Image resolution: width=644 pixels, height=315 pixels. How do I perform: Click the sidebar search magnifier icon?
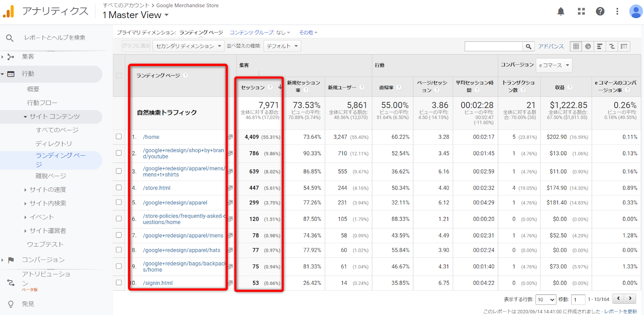(10, 38)
